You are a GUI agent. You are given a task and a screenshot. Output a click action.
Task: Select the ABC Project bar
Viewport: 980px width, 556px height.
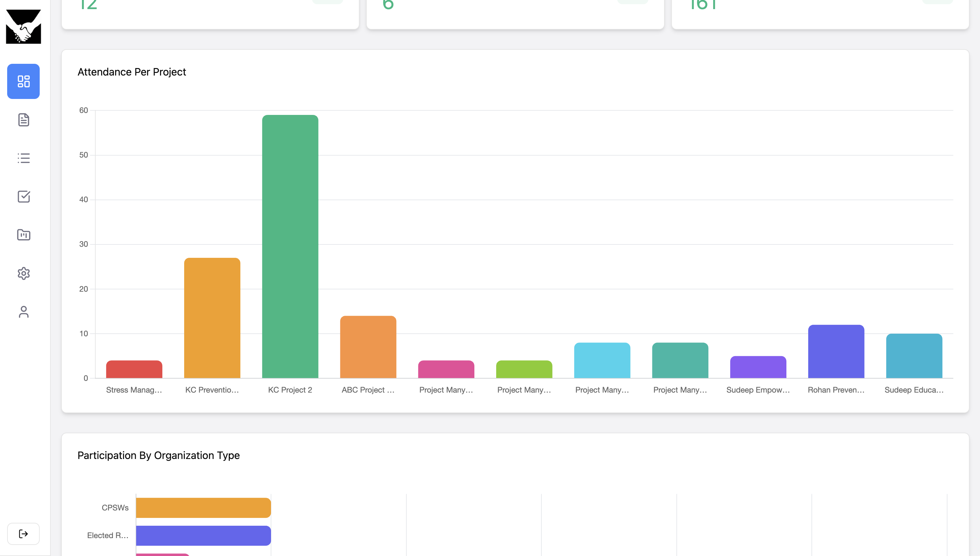coord(368,347)
